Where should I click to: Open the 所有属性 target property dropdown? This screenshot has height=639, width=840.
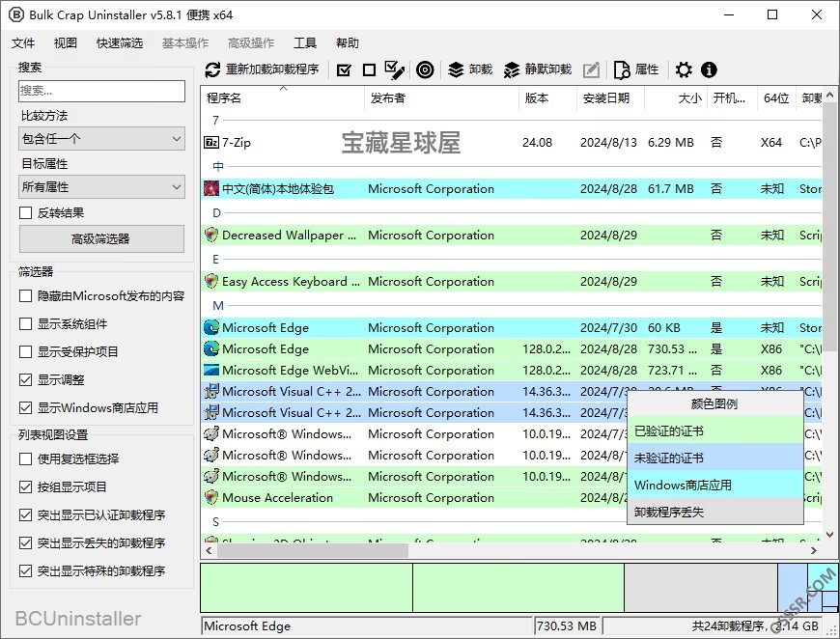(101, 187)
